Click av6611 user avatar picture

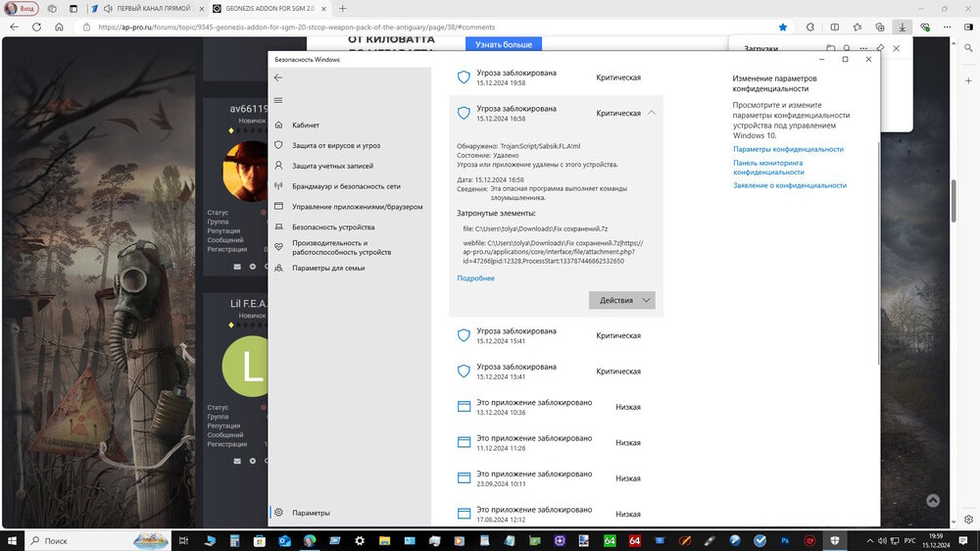coord(246,172)
